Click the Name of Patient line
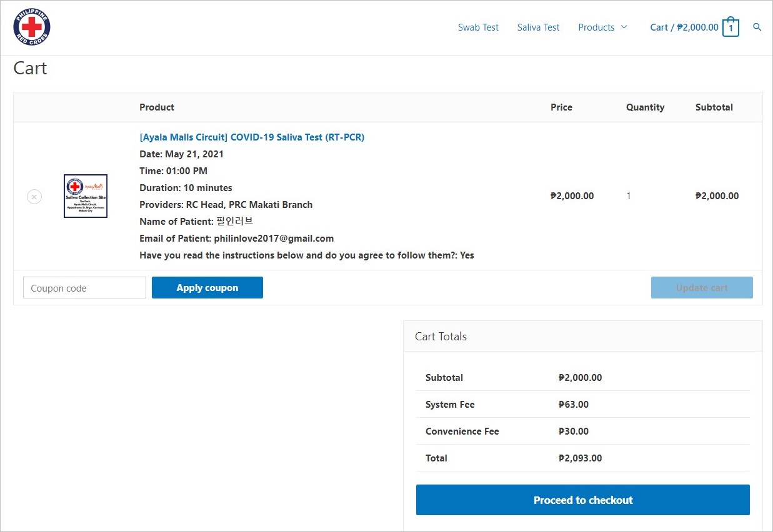This screenshot has width=773, height=532. [196, 222]
